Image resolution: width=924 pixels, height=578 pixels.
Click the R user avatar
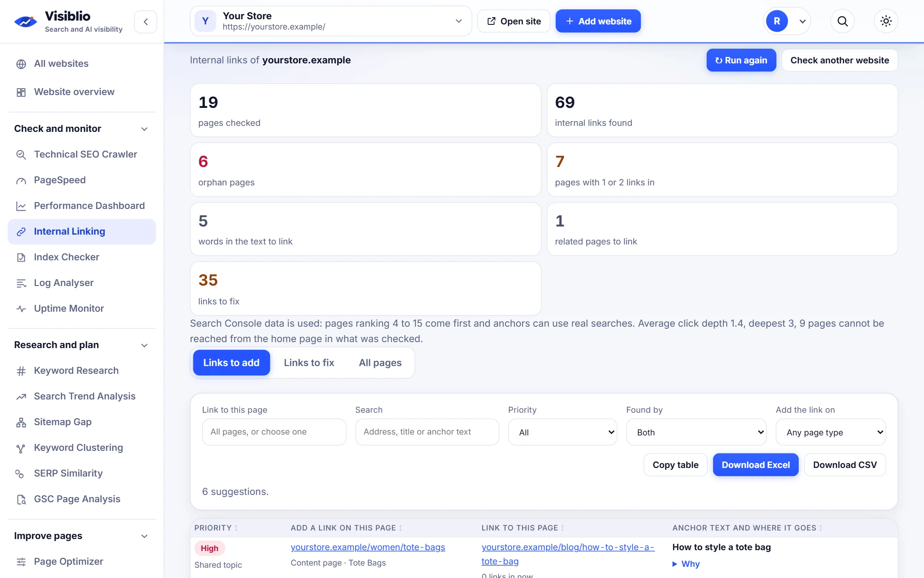777,21
